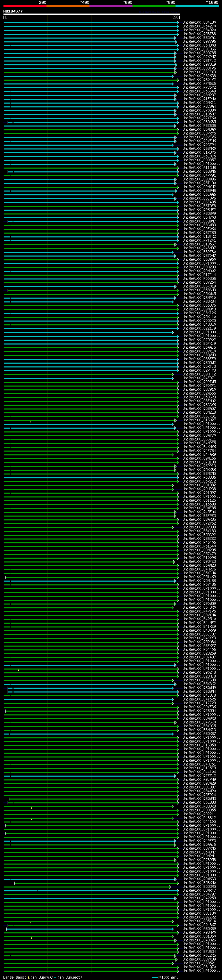Select hit label UniRef100_C0PRY5
Image resolution: width=222 pixels, height=980 pixels.
(x=199, y=133)
